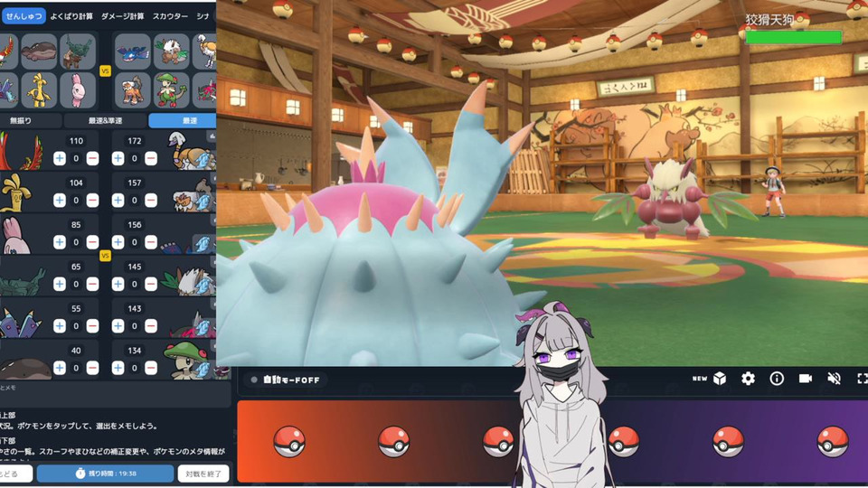Open the スカウター tab
Image resolution: width=868 pixels, height=488 pixels.
(170, 16)
